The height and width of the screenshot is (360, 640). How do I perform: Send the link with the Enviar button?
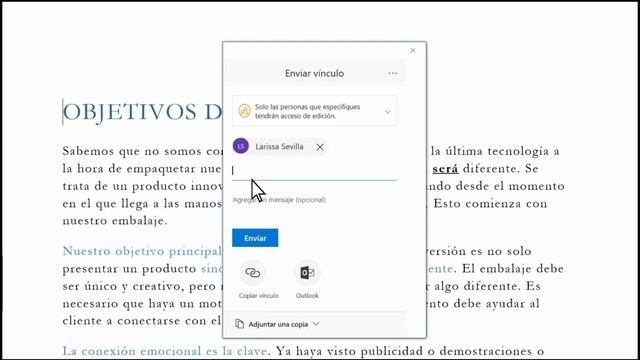[x=255, y=238]
